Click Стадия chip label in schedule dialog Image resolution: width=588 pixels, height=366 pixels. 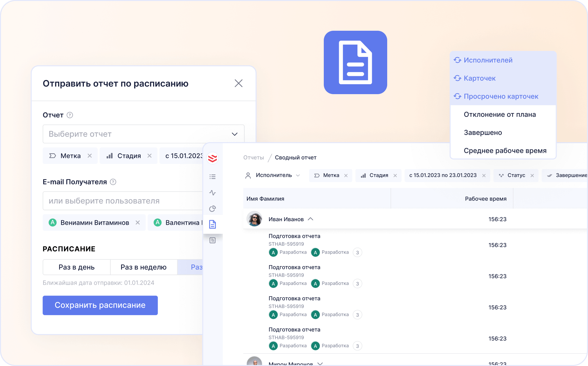129,156
